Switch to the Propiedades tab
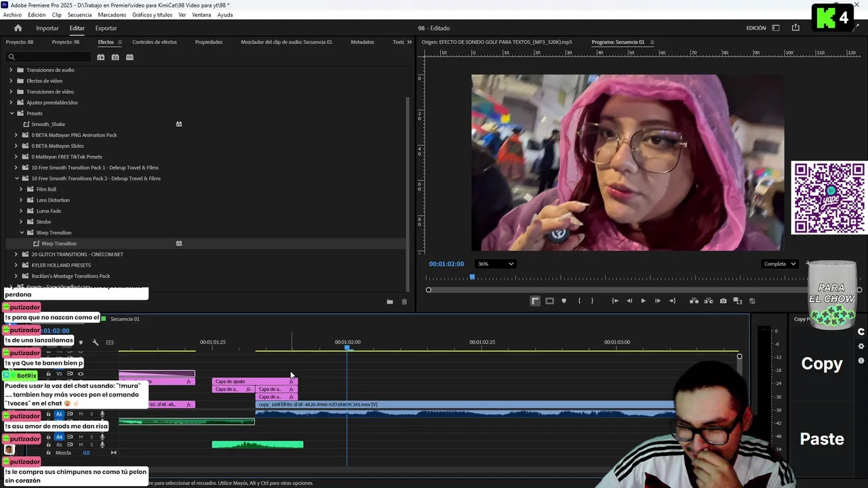Image resolution: width=868 pixels, height=488 pixels. click(x=209, y=42)
